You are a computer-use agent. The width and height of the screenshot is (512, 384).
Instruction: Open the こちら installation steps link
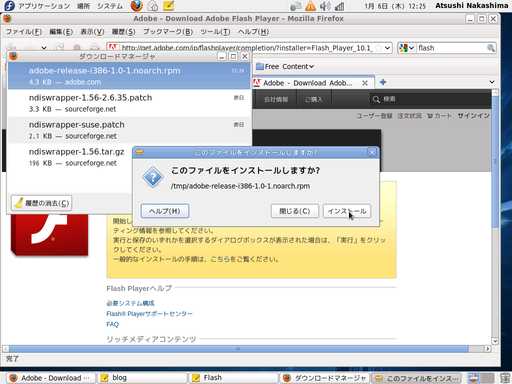click(x=220, y=259)
